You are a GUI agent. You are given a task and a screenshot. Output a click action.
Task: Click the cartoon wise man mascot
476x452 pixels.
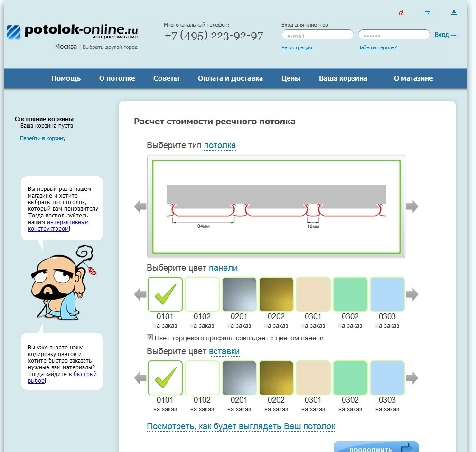pos(64,282)
